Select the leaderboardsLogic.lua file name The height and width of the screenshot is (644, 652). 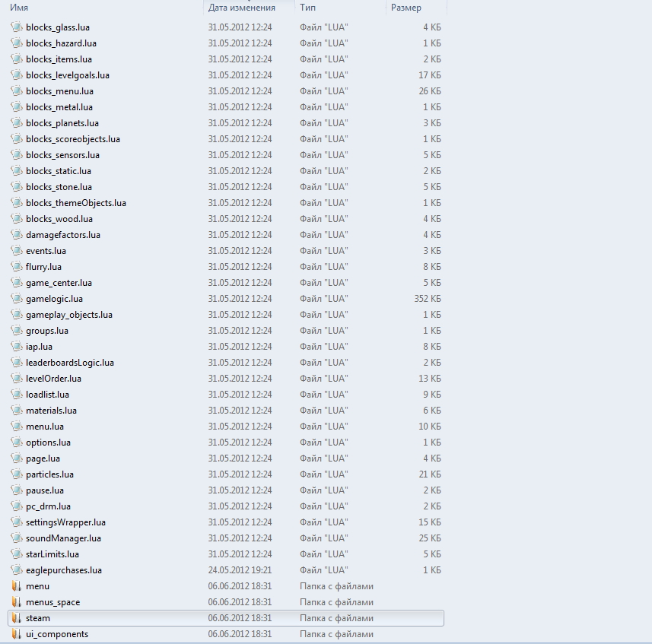click(x=70, y=363)
